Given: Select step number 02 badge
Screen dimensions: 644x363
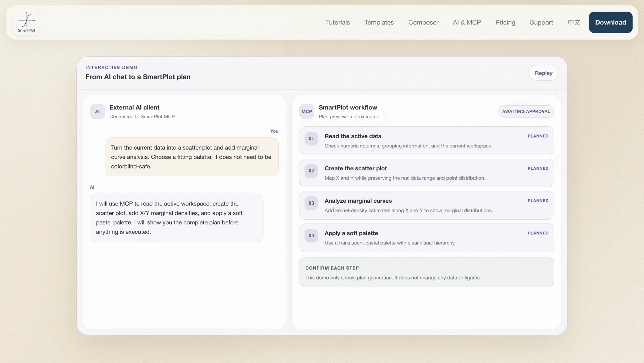Looking at the screenshot, I should click(311, 171).
